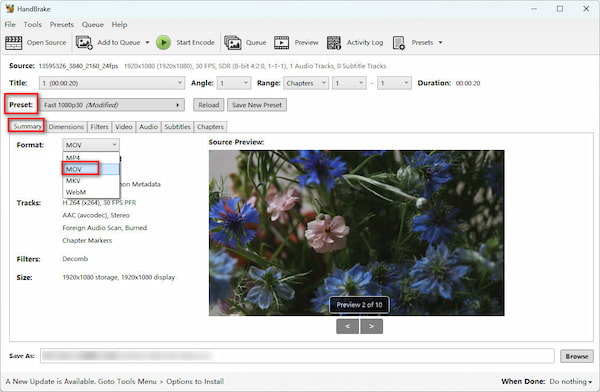Screen dimensions: 600x392
Task: Click the Open Source film icon
Action: coord(13,42)
